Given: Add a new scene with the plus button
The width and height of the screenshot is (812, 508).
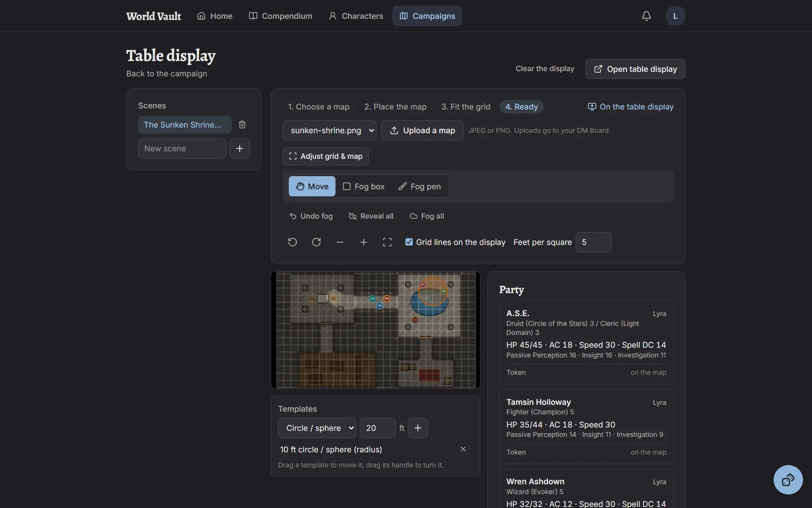Looking at the screenshot, I should [239, 148].
